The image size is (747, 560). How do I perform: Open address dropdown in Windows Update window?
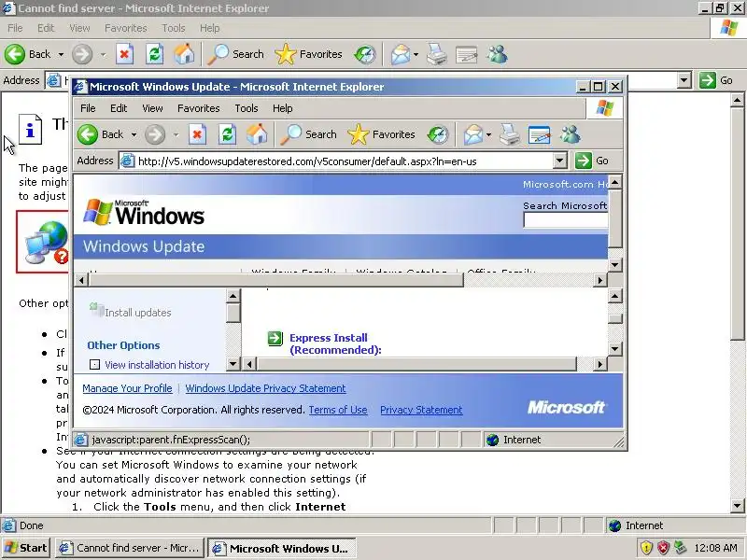[559, 161]
